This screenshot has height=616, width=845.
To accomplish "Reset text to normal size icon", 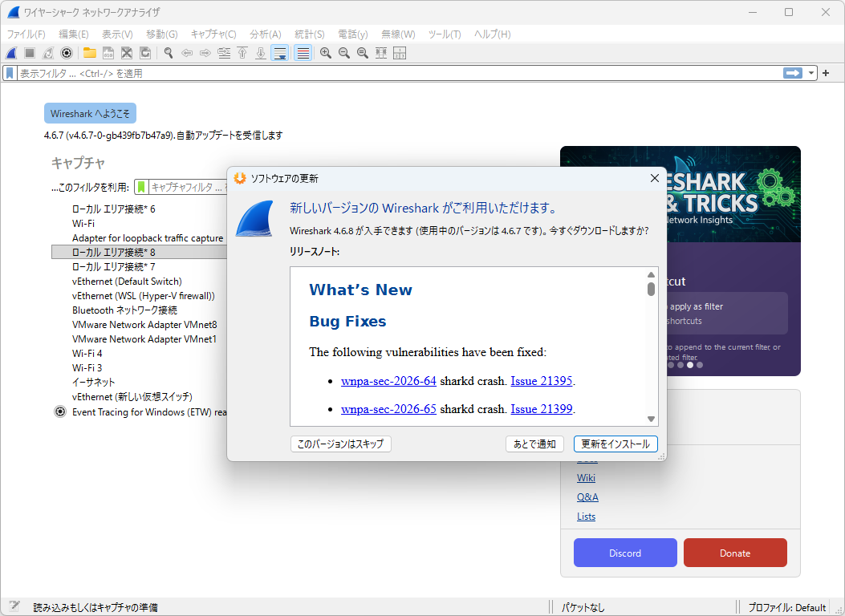I will [x=363, y=53].
